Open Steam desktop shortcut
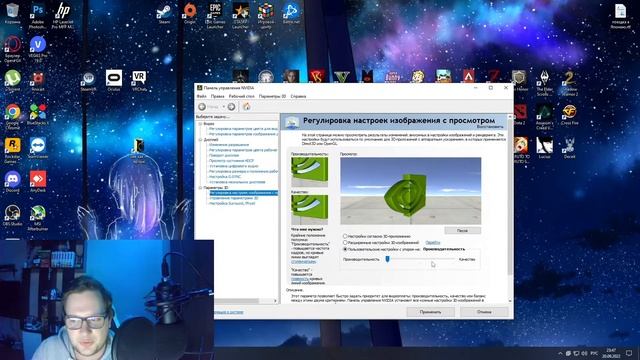This screenshot has width=640, height=360. [x=164, y=14]
